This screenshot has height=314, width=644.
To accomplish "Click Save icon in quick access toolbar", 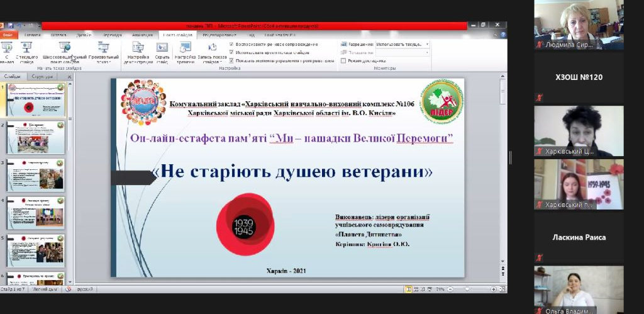I will pos(11,26).
